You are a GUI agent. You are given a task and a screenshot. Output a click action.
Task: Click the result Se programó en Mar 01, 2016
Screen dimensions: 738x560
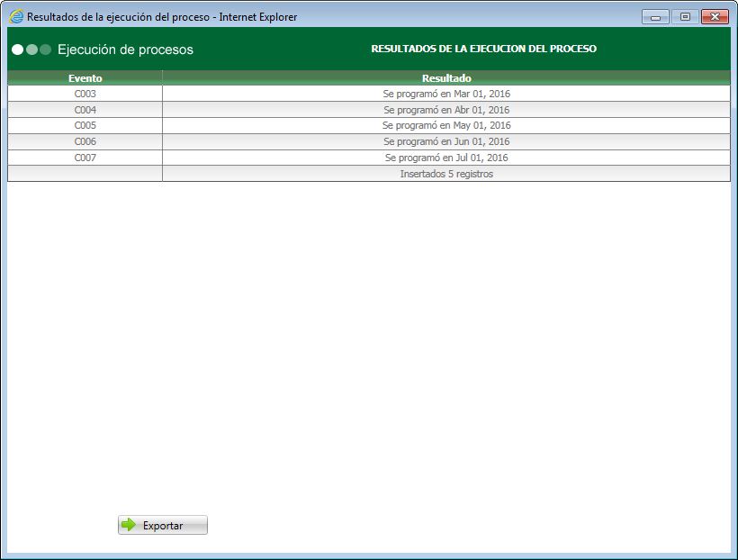447,94
